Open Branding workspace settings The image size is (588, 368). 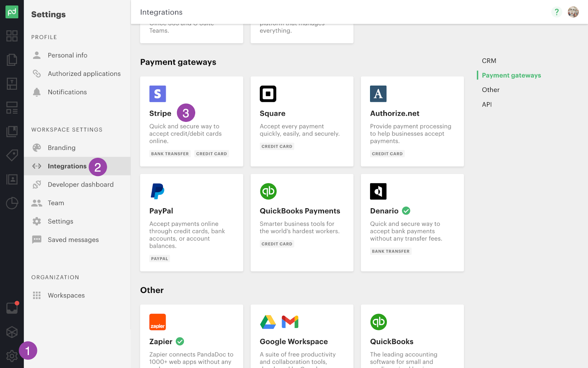click(77, 148)
